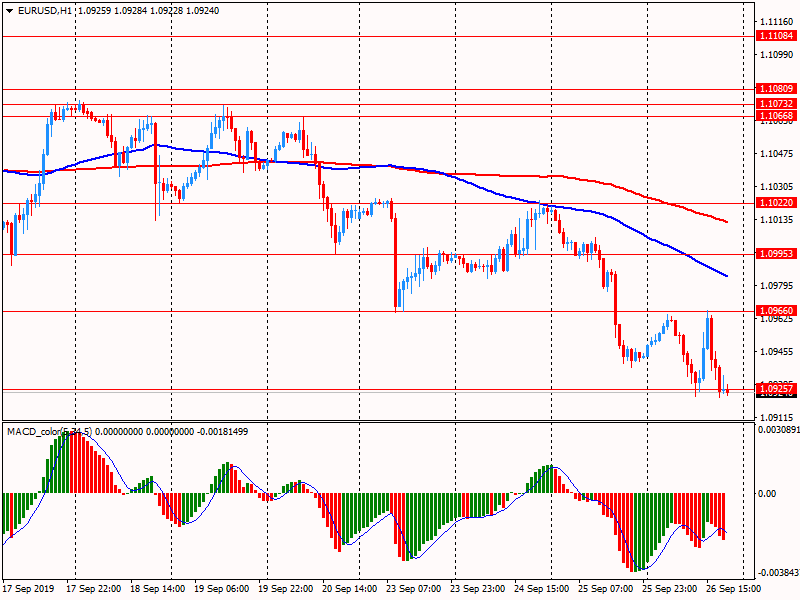
Task: Click the 1.09455 price scale value
Action: (777, 352)
